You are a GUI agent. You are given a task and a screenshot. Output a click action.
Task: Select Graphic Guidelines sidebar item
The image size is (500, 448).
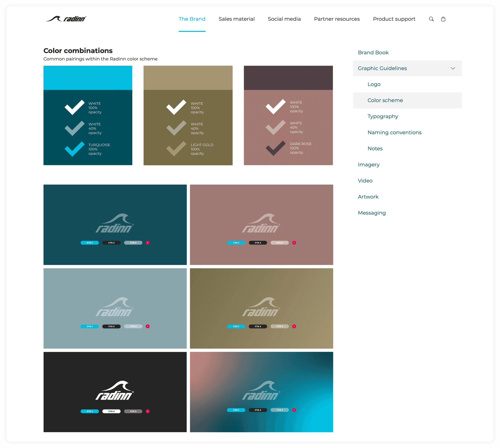click(x=407, y=68)
